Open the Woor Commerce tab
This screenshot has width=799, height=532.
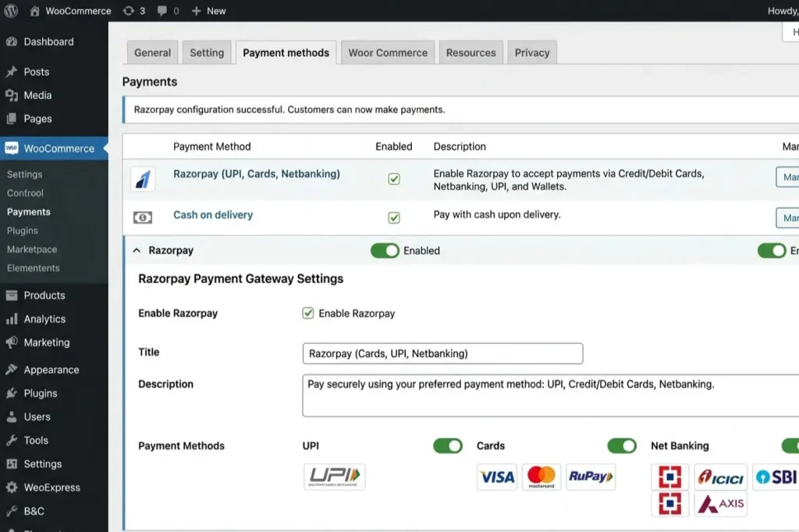(x=388, y=52)
